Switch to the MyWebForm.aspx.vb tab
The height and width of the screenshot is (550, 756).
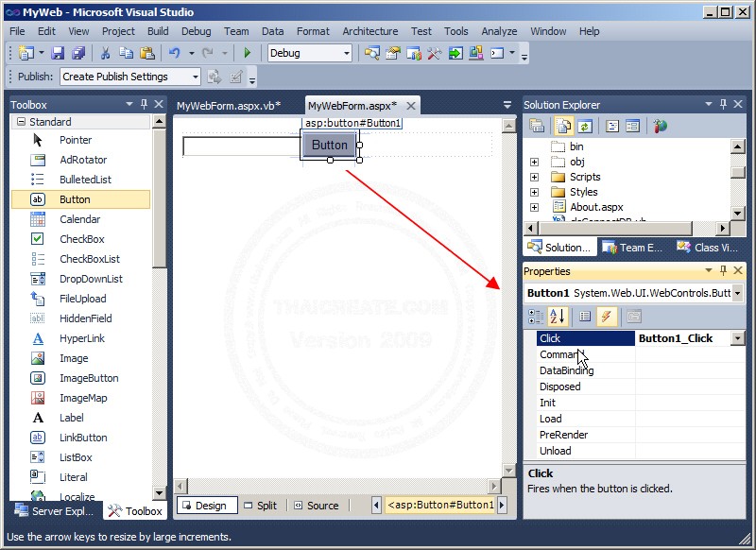click(229, 106)
